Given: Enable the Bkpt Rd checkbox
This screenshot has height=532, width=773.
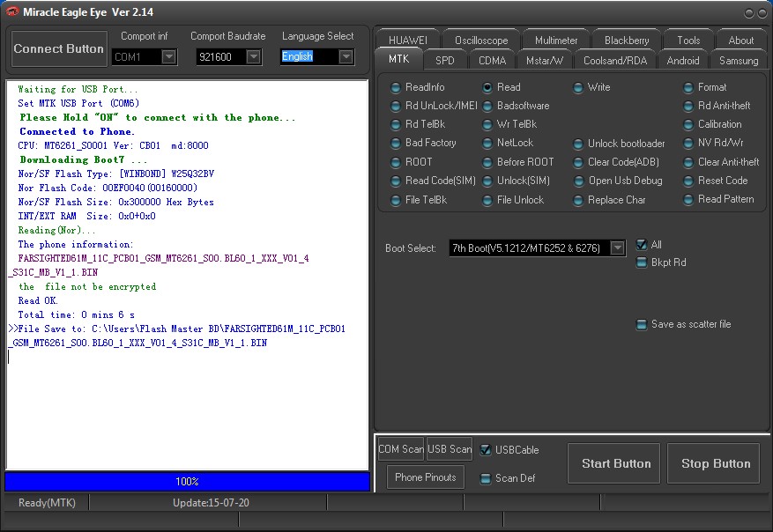Looking at the screenshot, I should [x=642, y=262].
